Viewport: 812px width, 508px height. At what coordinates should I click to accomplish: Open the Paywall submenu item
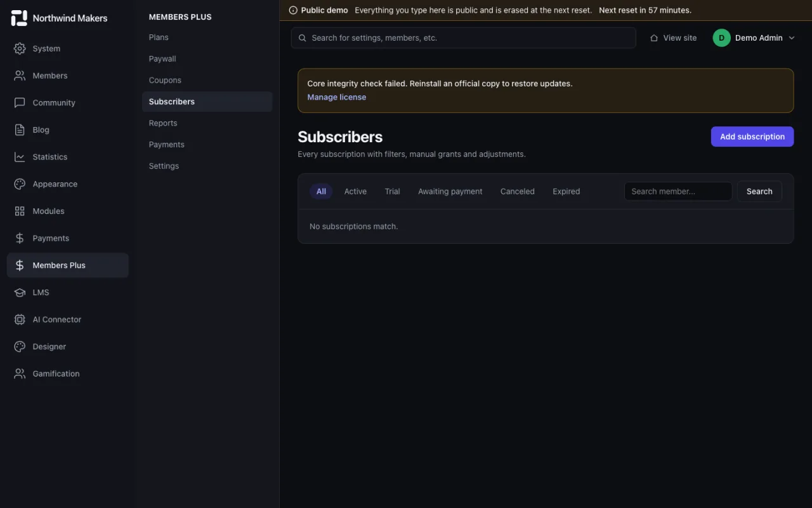(207, 59)
